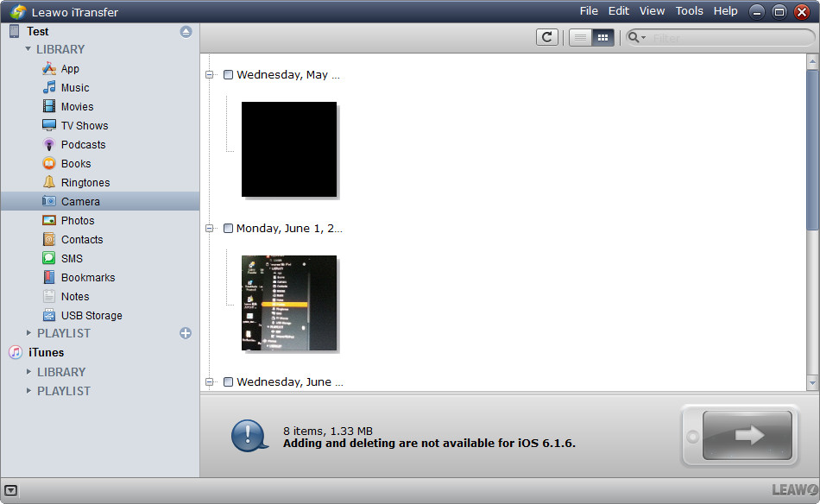
Task: Open the View menu
Action: 653,11
